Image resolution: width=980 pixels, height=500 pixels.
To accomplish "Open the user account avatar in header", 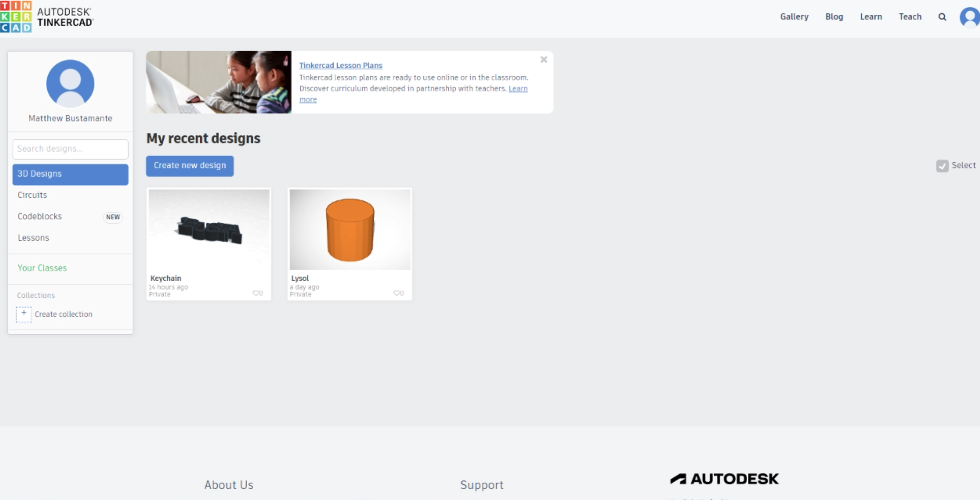I will pyautogui.click(x=970, y=18).
